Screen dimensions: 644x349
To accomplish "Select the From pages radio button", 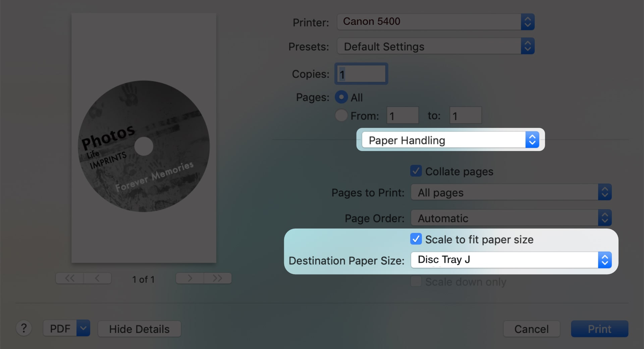I will pyautogui.click(x=341, y=115).
